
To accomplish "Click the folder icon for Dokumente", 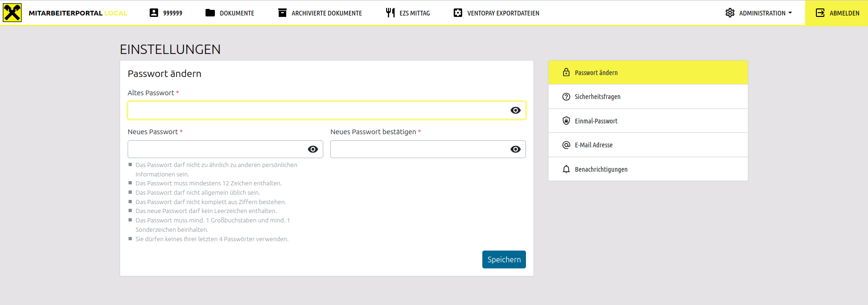I will pyautogui.click(x=210, y=13).
